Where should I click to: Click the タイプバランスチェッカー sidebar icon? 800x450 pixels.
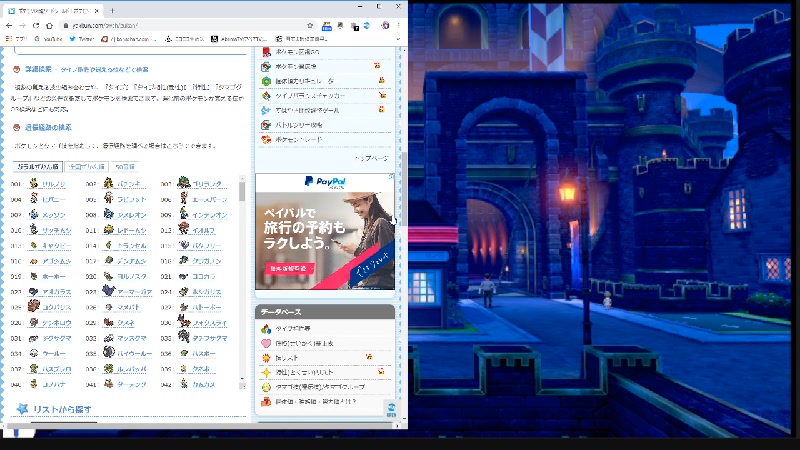[266, 95]
